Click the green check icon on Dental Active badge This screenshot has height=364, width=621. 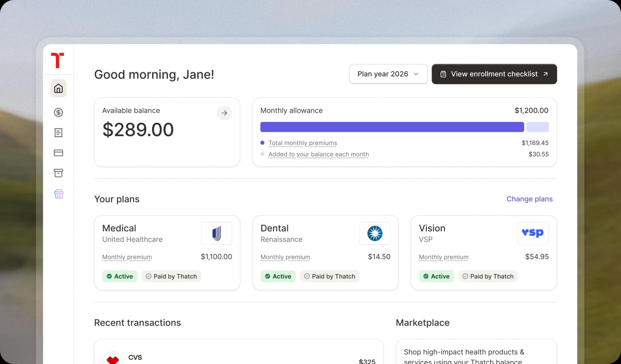point(267,276)
